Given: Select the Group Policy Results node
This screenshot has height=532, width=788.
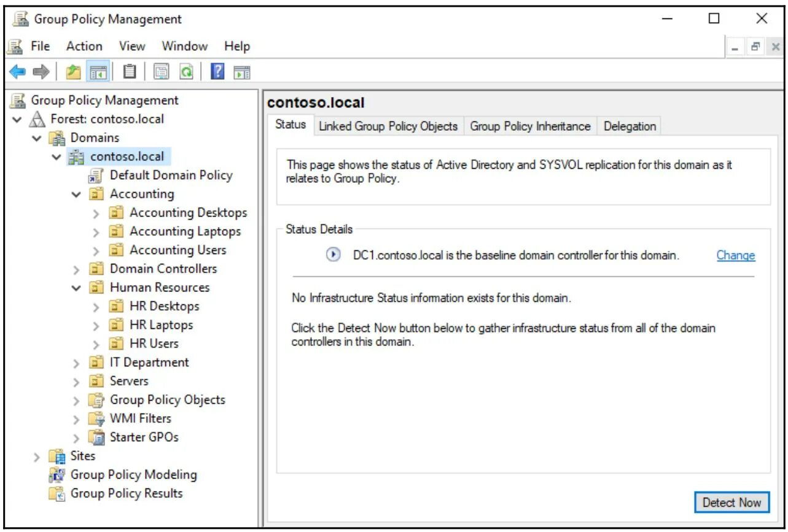Looking at the screenshot, I should tap(127, 493).
